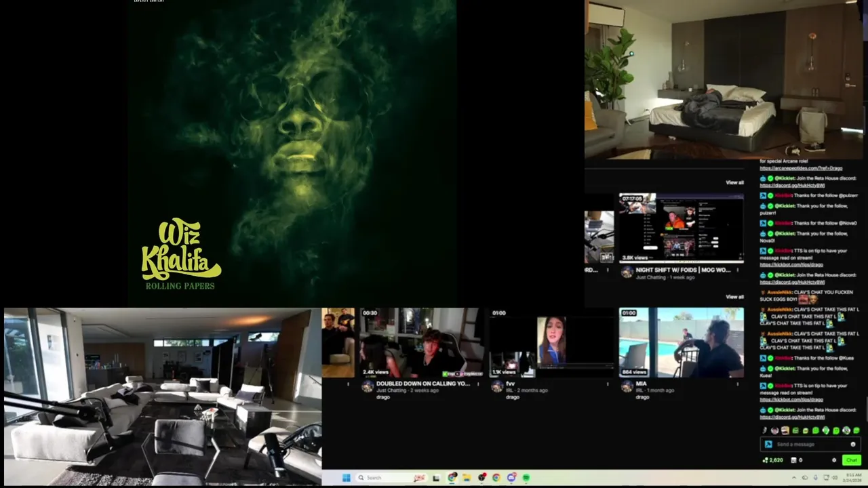Open Spotify from the taskbar
This screenshot has height=488, width=868.
click(x=526, y=478)
